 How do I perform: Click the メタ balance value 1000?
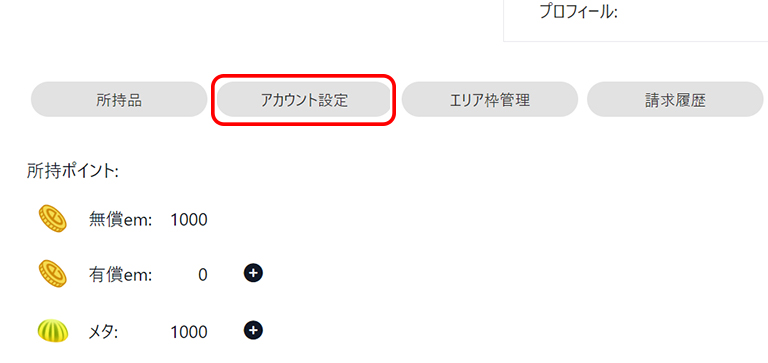(189, 333)
